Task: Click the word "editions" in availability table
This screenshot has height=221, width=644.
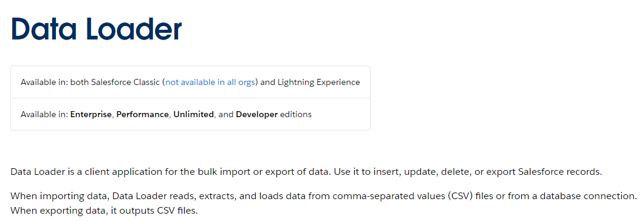Action: [x=296, y=115]
